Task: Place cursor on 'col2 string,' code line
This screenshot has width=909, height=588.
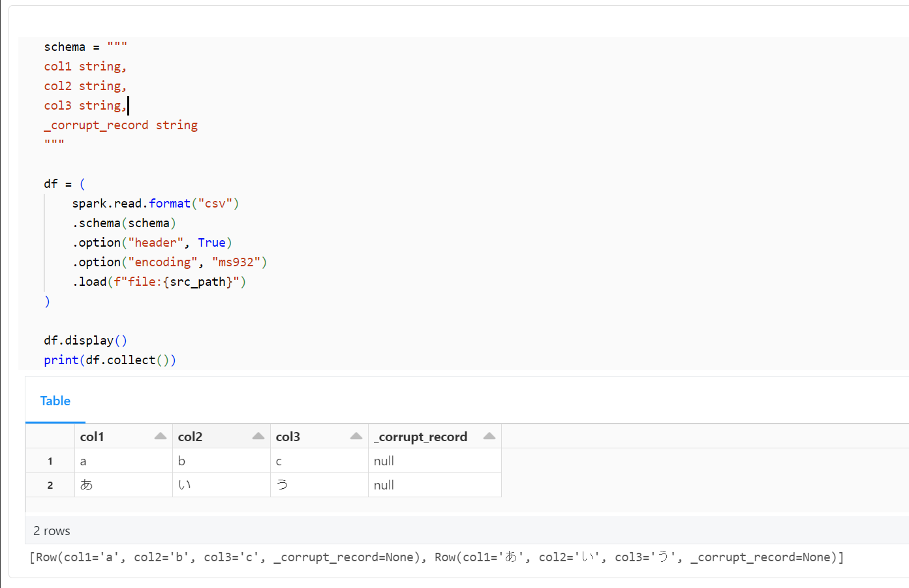Action: coord(85,86)
